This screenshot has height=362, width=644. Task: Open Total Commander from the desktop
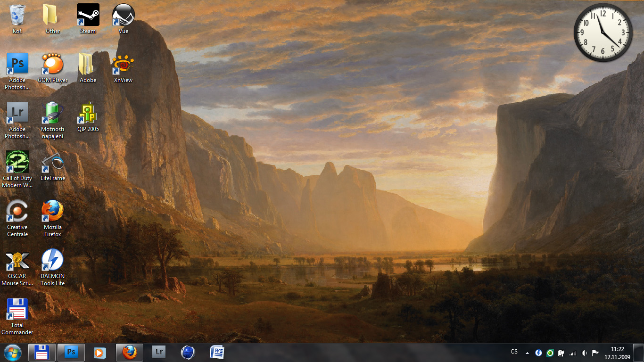point(17,308)
